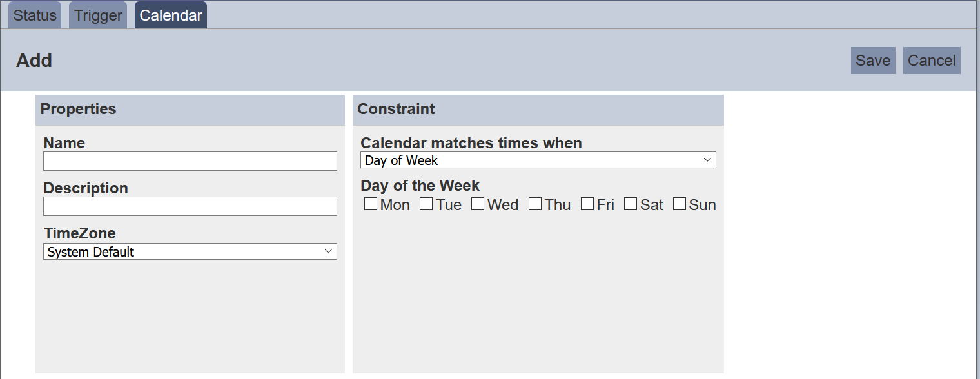Click the Day of the Week label
980x379 pixels.
pos(420,186)
